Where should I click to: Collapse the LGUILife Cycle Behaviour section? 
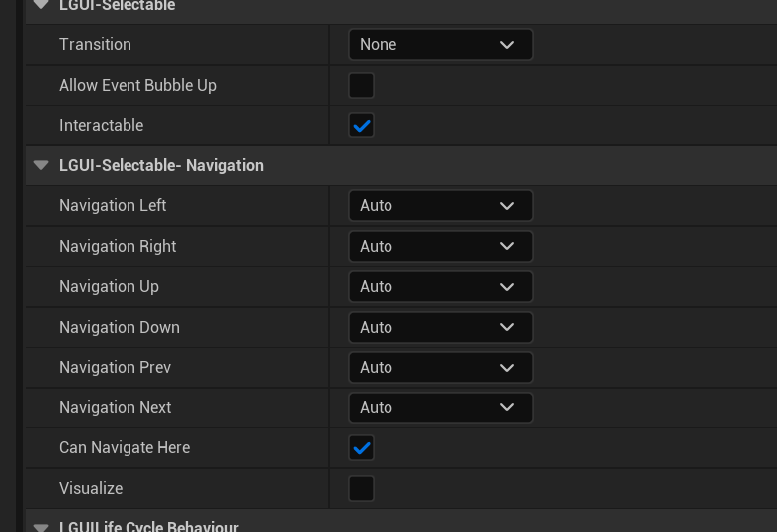[41, 526]
